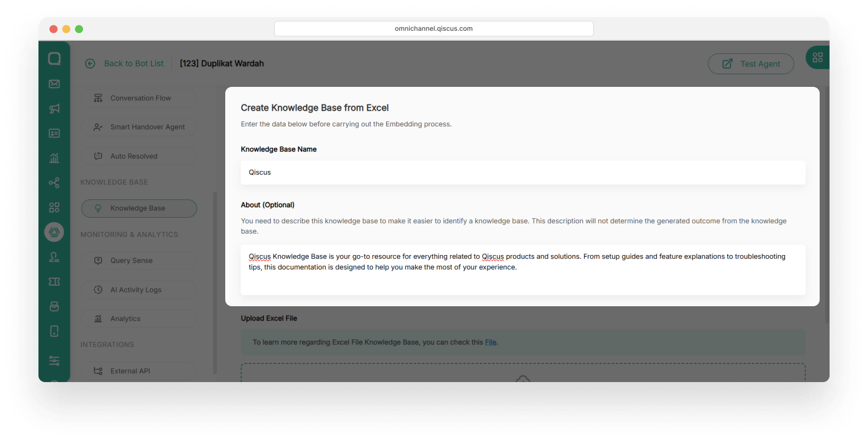868x442 pixels.
Task: Open the bar chart analytics icon in the left rail
Action: pyautogui.click(x=54, y=158)
